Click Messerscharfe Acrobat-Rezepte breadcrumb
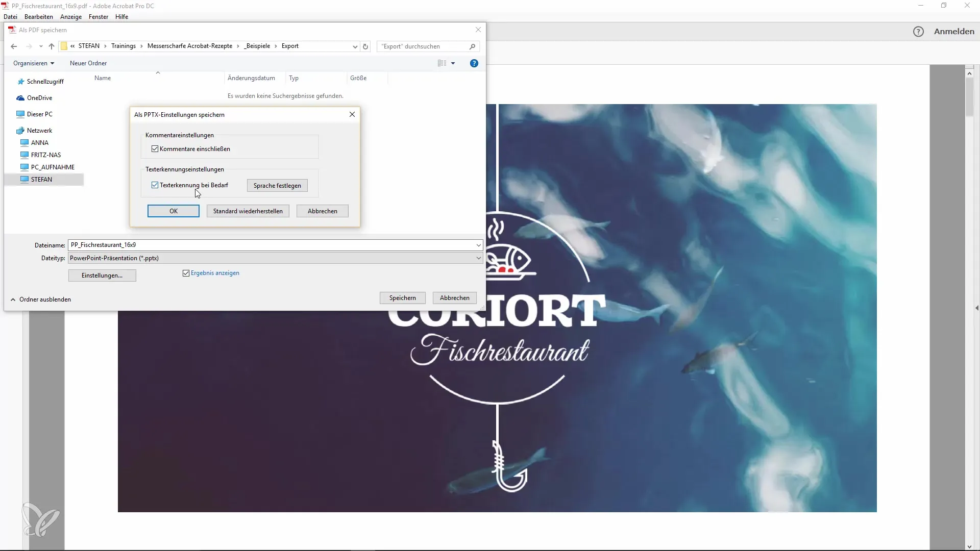 pyautogui.click(x=190, y=46)
